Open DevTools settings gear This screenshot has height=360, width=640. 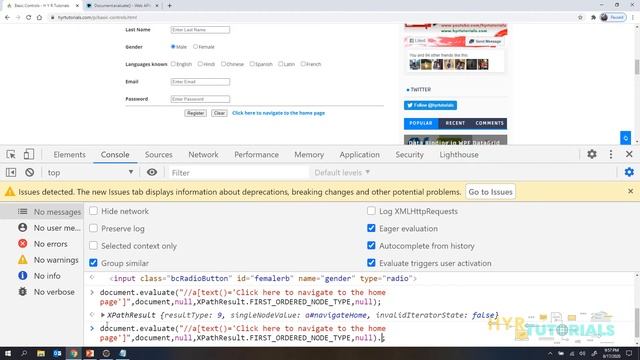[x=592, y=154]
